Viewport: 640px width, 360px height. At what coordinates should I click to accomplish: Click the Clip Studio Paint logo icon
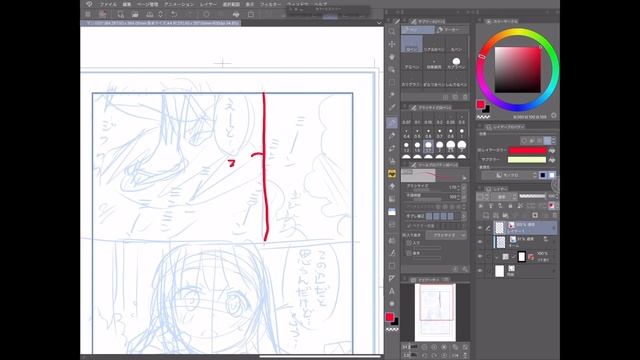point(89,4)
